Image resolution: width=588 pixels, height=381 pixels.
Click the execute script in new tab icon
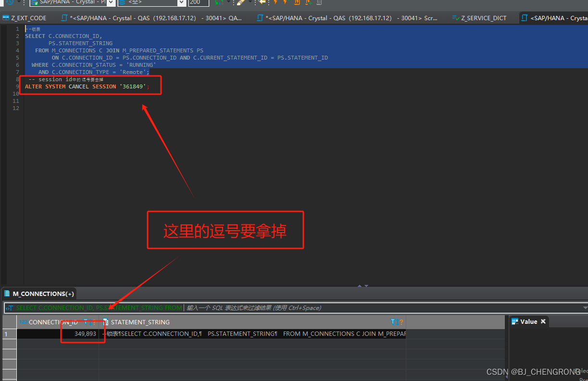click(309, 2)
